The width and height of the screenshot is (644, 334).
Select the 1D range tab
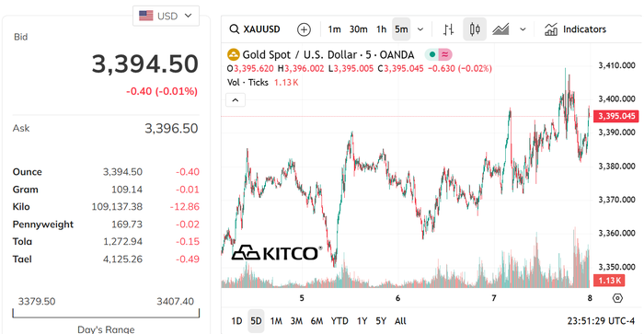click(236, 321)
